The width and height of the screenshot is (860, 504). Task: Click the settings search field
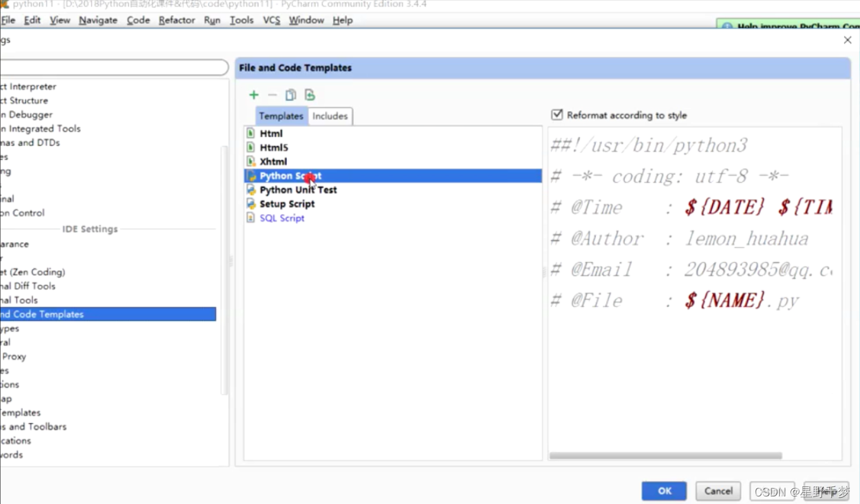[114, 68]
